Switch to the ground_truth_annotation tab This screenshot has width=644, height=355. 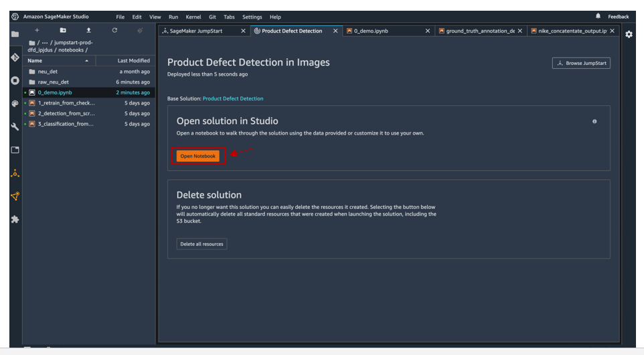tap(480, 31)
